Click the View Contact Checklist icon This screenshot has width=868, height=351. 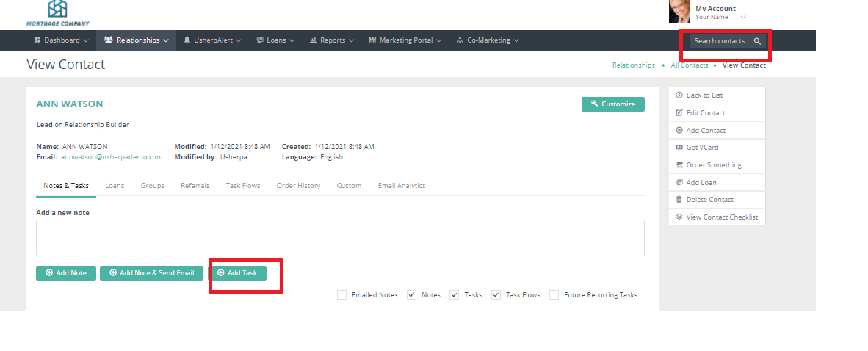tap(679, 217)
